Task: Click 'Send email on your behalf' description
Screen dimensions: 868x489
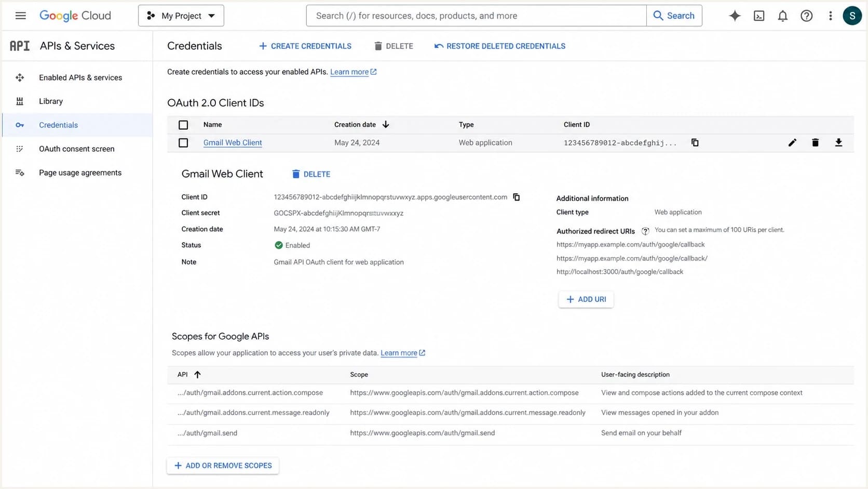Action: pyautogui.click(x=641, y=433)
